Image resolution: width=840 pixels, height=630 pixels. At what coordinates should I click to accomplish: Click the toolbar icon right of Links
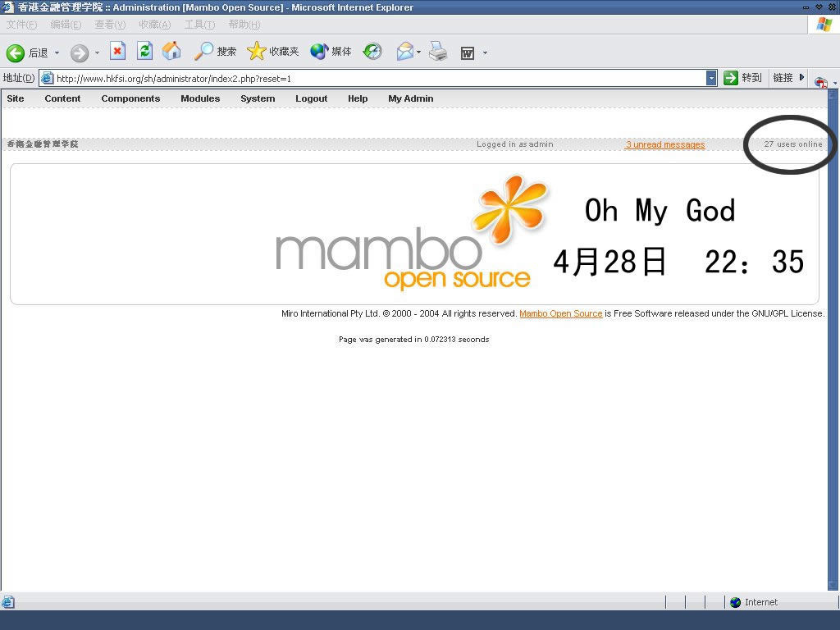820,81
